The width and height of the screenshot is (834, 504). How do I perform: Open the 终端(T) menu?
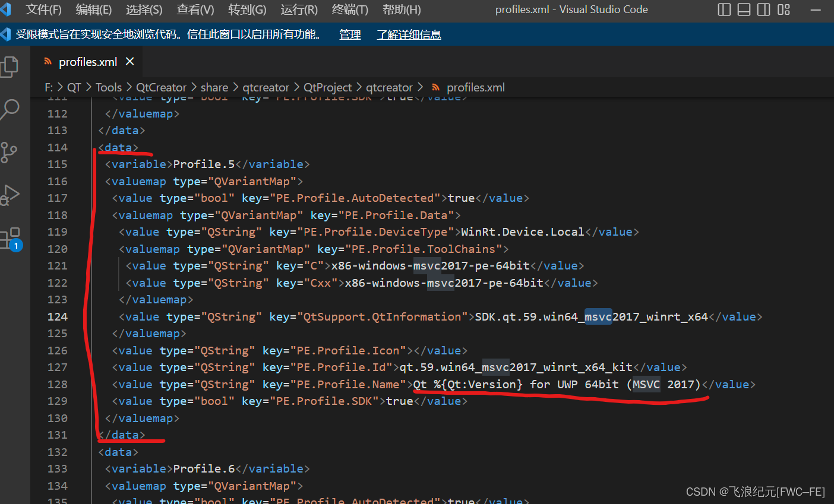[x=350, y=9]
